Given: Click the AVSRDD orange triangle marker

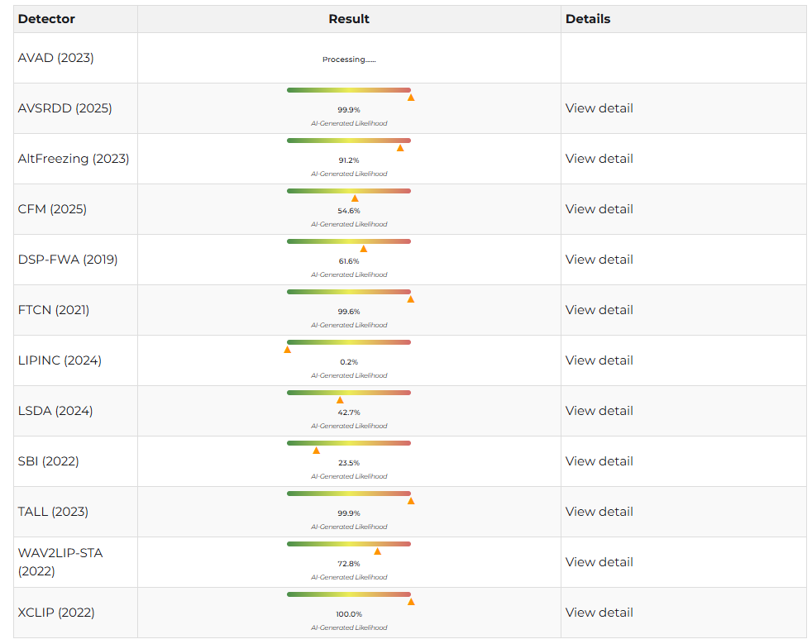Looking at the screenshot, I should click(411, 98).
